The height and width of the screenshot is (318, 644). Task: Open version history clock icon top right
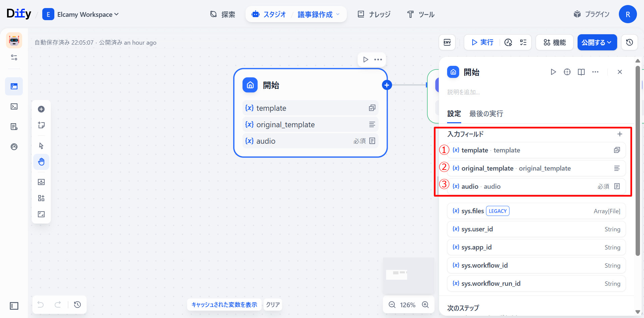coord(629,42)
